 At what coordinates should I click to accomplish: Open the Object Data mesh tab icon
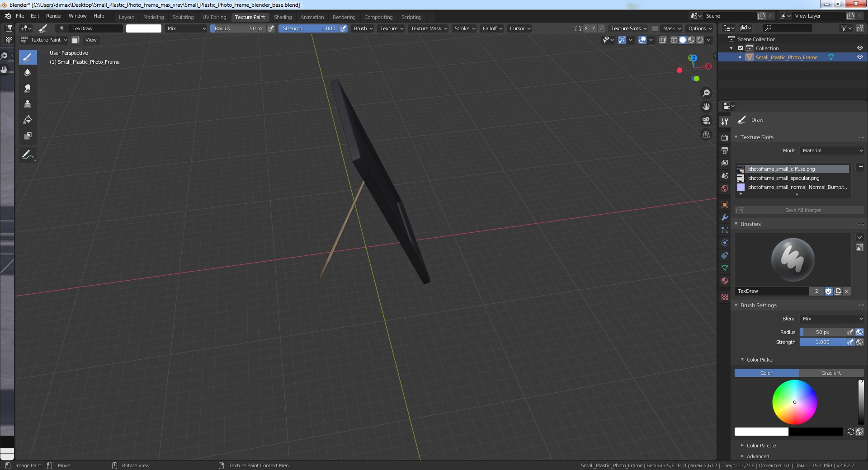725,268
